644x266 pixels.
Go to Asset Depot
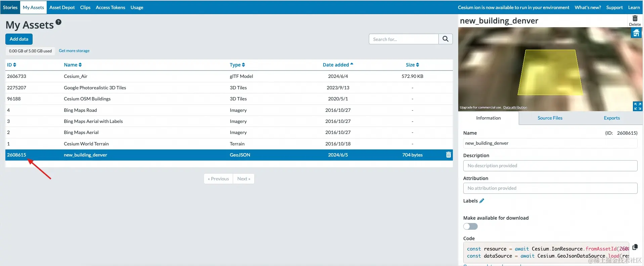(x=62, y=7)
